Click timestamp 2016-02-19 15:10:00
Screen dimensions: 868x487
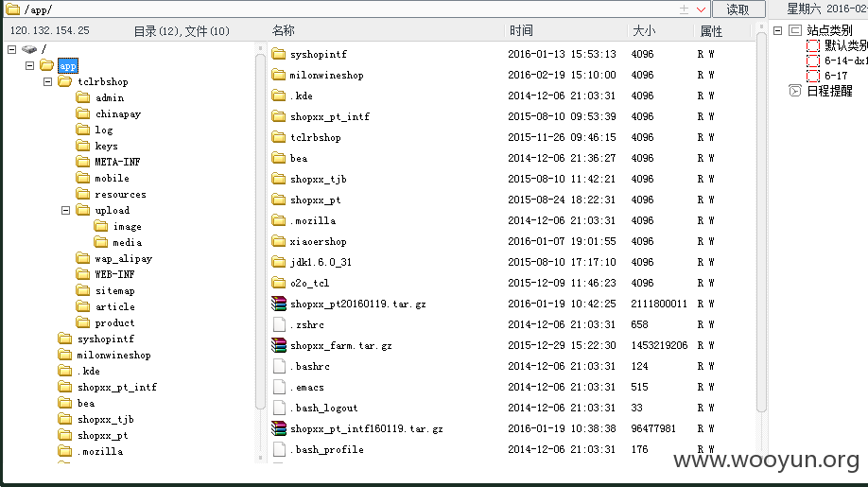pos(562,75)
